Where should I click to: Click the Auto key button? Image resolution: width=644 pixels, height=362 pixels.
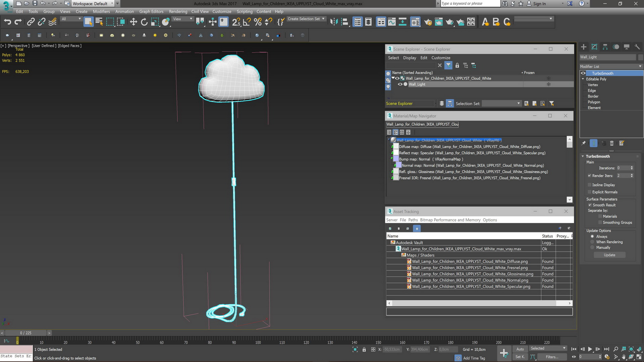point(520,349)
